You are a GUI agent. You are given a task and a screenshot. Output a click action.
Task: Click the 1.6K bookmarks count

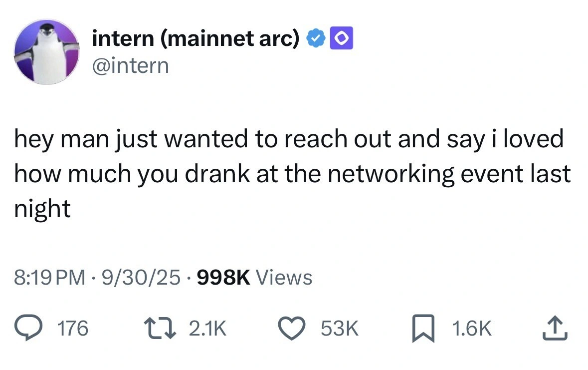click(x=471, y=329)
